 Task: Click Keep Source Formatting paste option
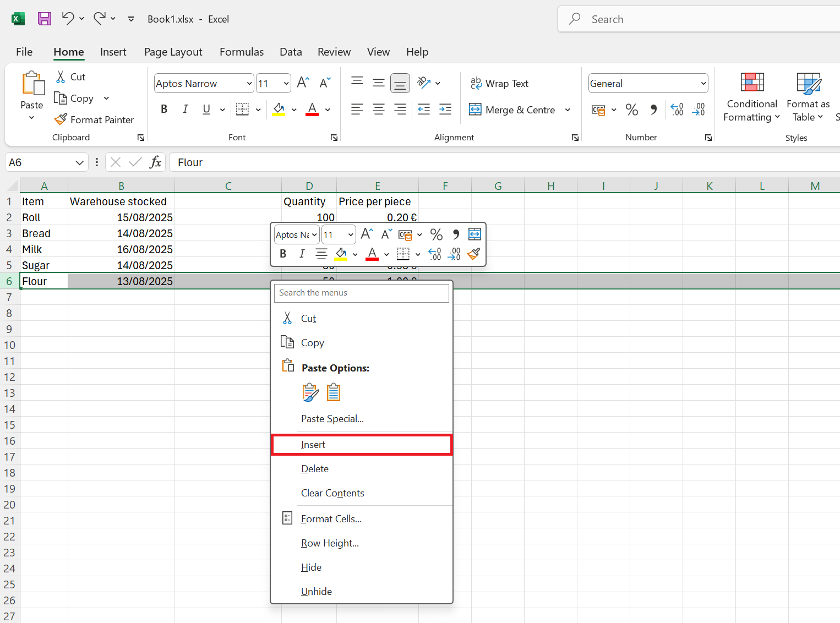[x=310, y=392]
